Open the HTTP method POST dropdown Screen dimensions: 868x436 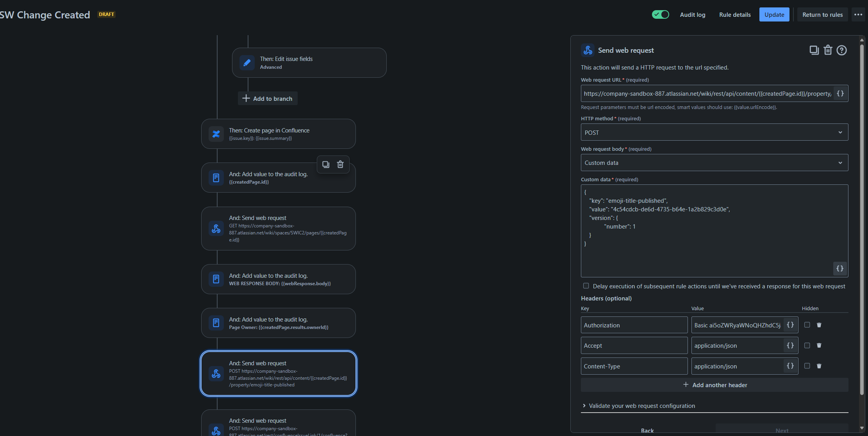(x=714, y=132)
